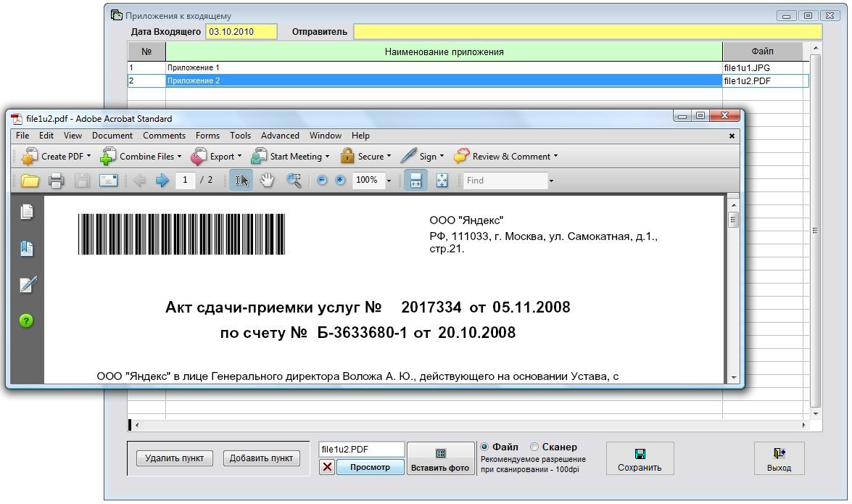Image resolution: width=852 pixels, height=504 pixels.
Task: Click the Email envelope icon in Acrobat
Action: [x=108, y=181]
